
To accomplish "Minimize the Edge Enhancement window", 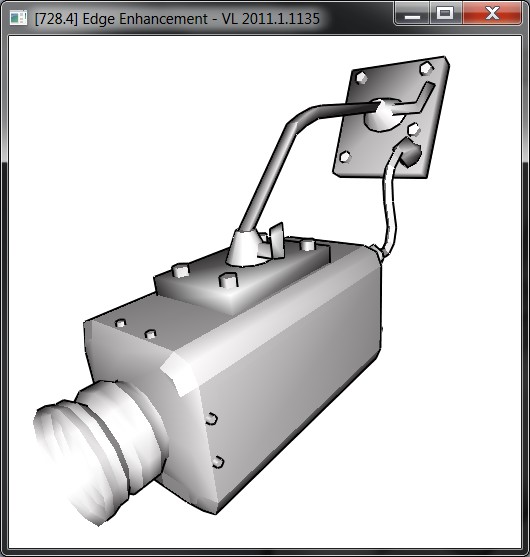I will pyautogui.click(x=412, y=13).
